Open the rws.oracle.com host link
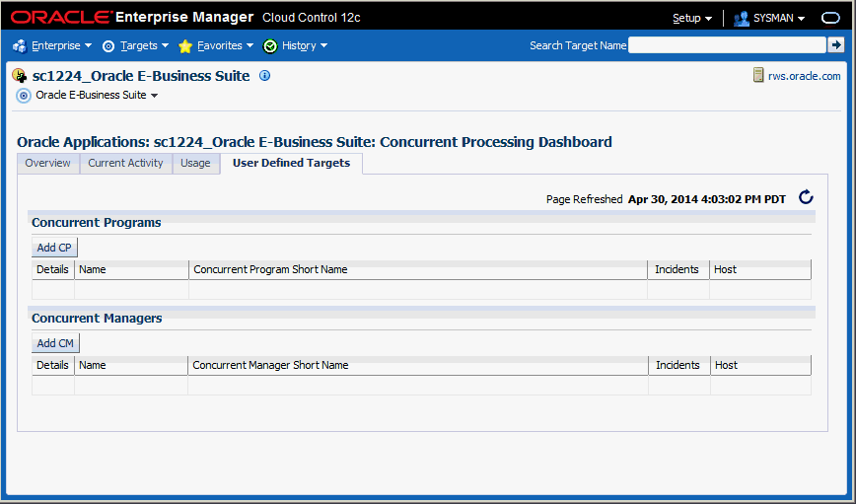The height and width of the screenshot is (504, 856). (804, 76)
